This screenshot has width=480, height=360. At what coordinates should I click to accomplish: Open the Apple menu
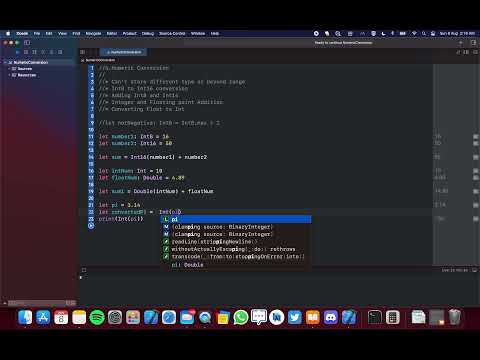[x=8, y=33]
